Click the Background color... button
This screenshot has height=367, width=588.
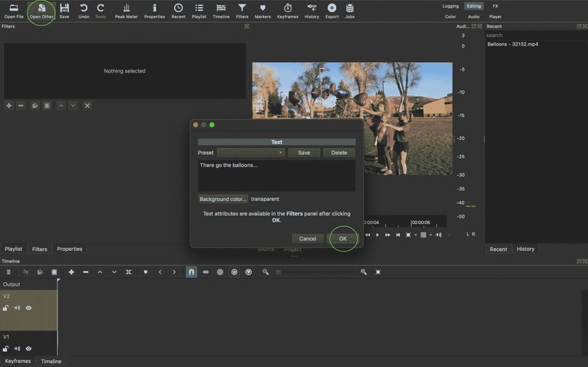(223, 199)
